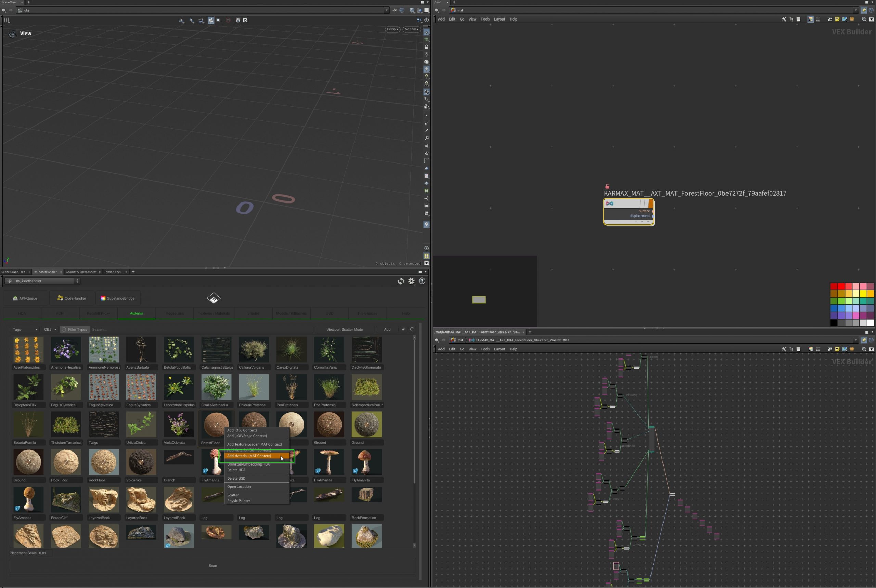Viewport: 876px width, 588px height.
Task: Open the Persp camera dropdown
Action: tap(392, 29)
